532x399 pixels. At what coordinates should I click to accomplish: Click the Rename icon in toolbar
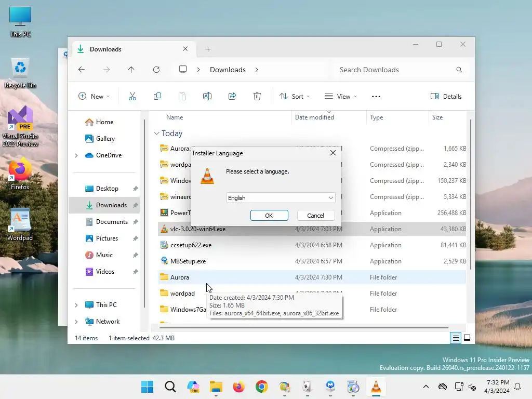pos(207,96)
